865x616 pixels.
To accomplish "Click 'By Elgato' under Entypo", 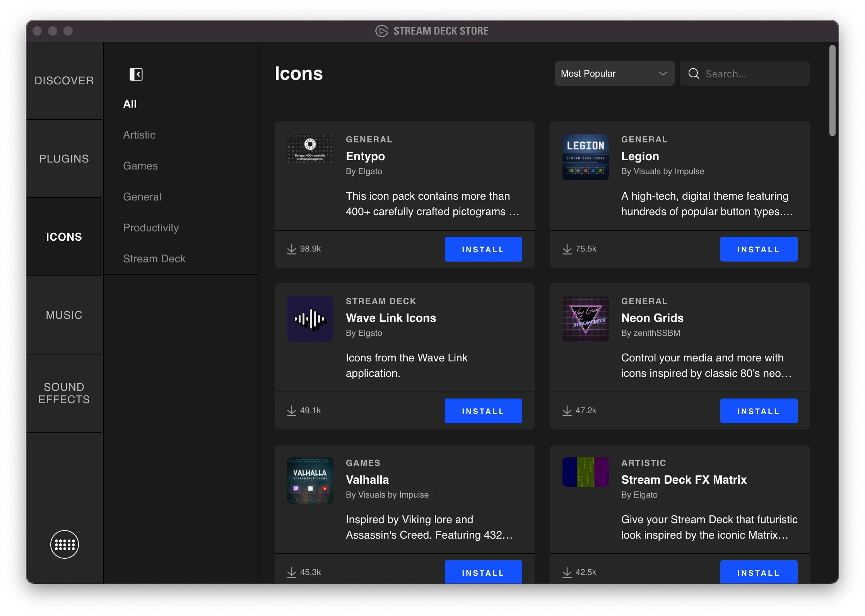I will pos(364,171).
